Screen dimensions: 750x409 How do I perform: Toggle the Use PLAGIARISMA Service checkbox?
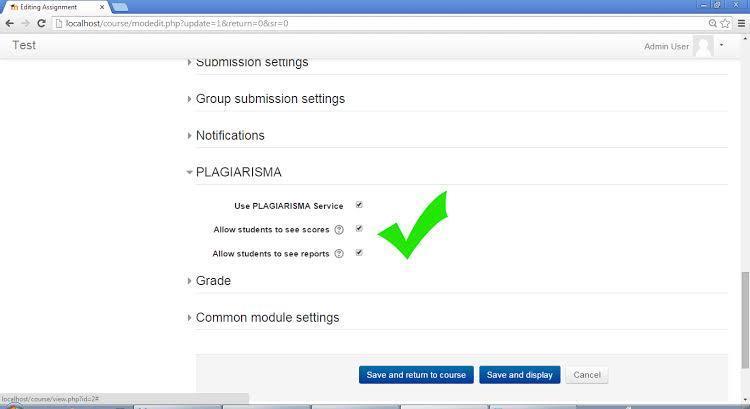359,205
